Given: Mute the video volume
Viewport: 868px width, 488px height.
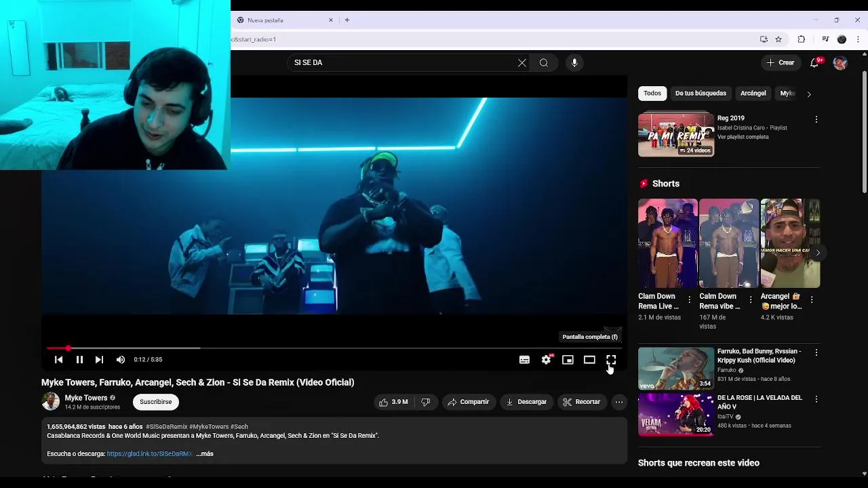Looking at the screenshot, I should (x=121, y=360).
